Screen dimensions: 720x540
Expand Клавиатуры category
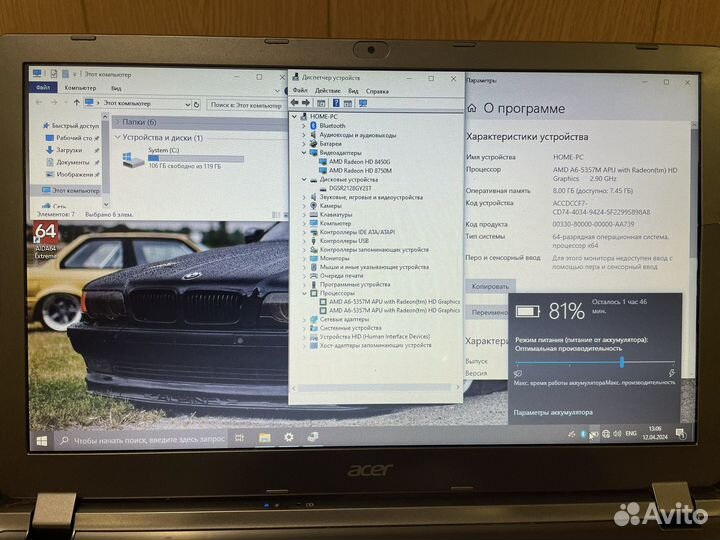tap(304, 214)
